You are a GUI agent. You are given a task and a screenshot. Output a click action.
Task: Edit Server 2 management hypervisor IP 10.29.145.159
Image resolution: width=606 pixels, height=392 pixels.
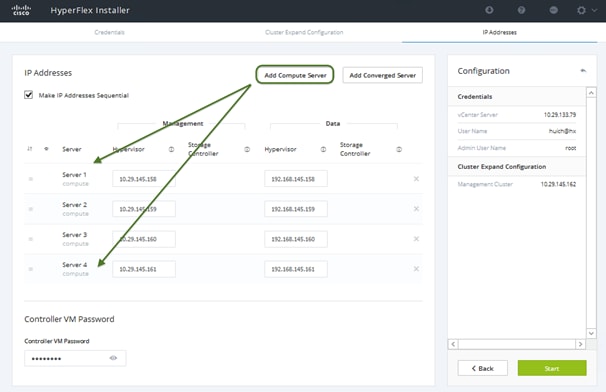click(x=144, y=209)
